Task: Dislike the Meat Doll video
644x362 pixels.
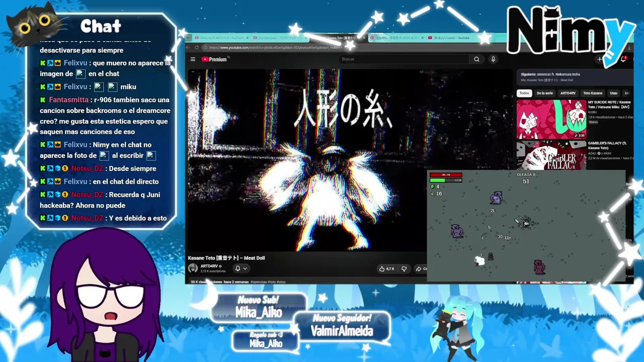Action: point(404,269)
